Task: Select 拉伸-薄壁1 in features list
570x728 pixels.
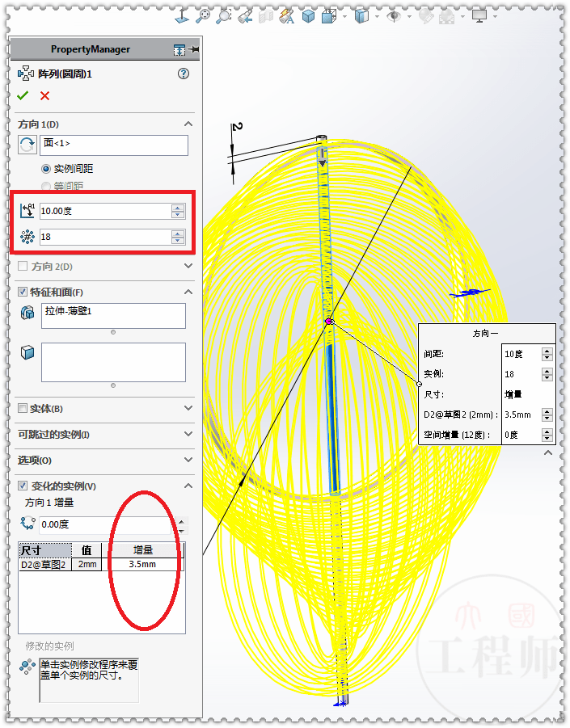Action: coord(68,311)
